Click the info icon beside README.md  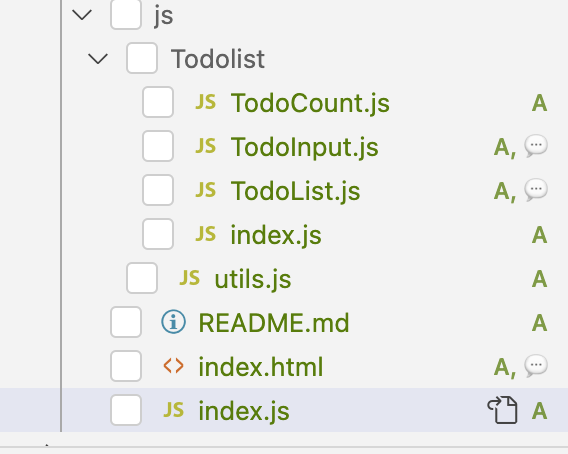pos(174,322)
